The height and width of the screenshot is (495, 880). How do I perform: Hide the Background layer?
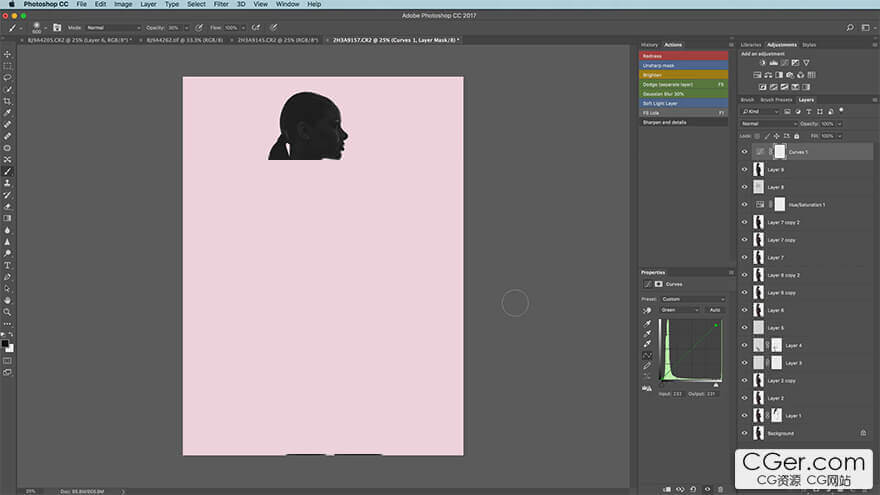pyautogui.click(x=744, y=433)
